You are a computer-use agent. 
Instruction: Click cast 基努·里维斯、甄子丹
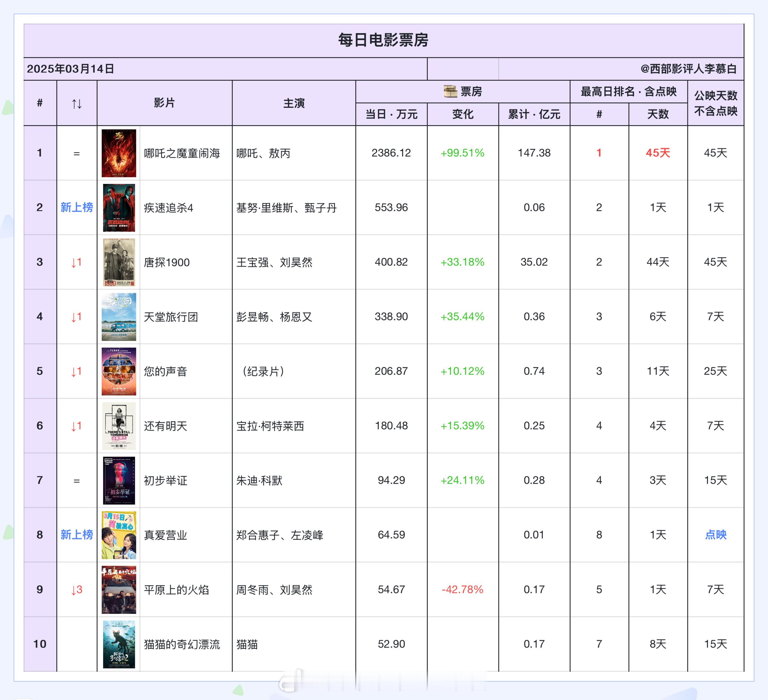[x=287, y=208]
